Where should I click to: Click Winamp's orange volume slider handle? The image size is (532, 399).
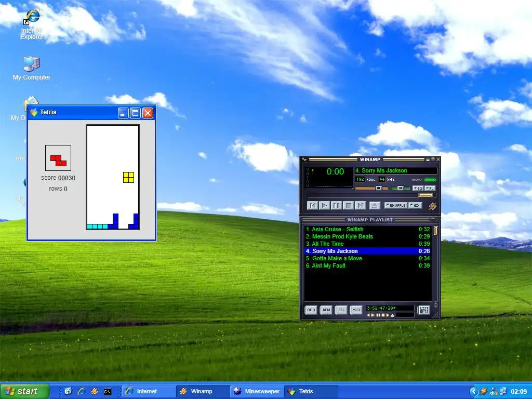tap(378, 188)
